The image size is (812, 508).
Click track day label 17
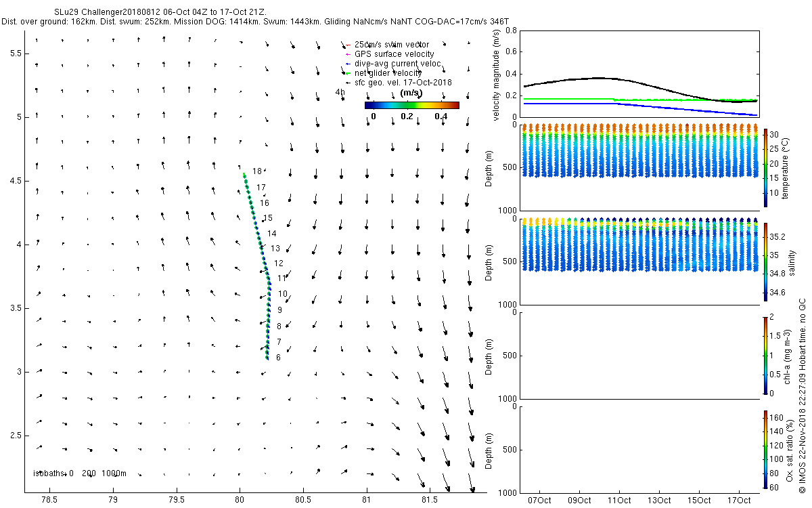pos(261,188)
